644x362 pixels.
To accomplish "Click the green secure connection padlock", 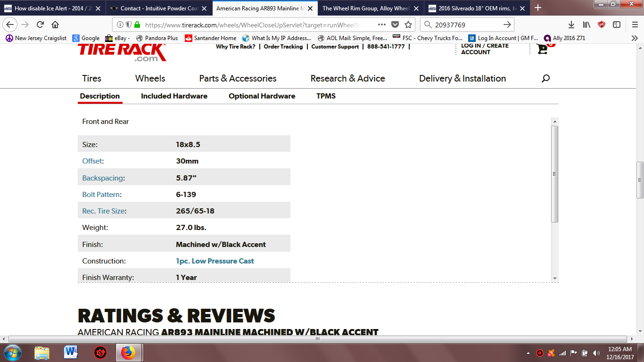I will point(137,25).
